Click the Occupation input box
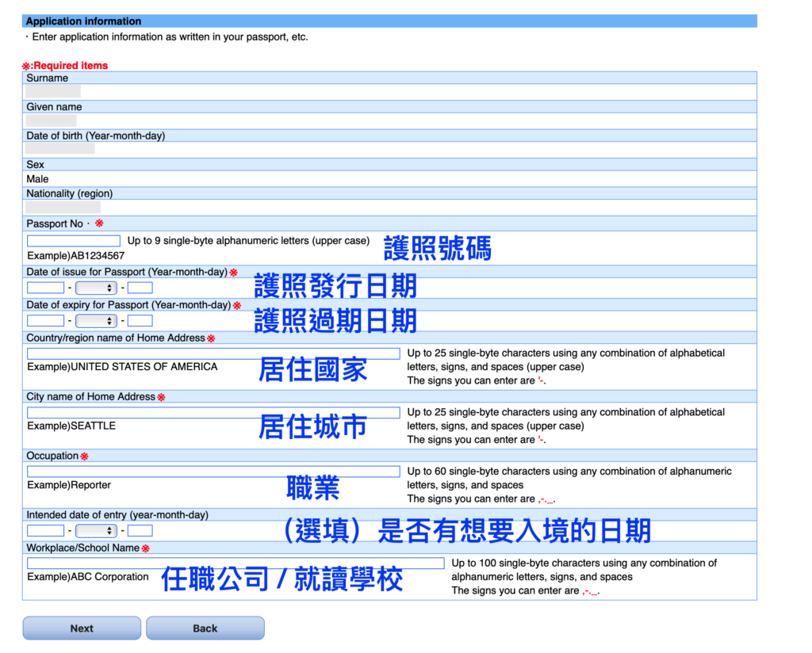 click(x=213, y=471)
